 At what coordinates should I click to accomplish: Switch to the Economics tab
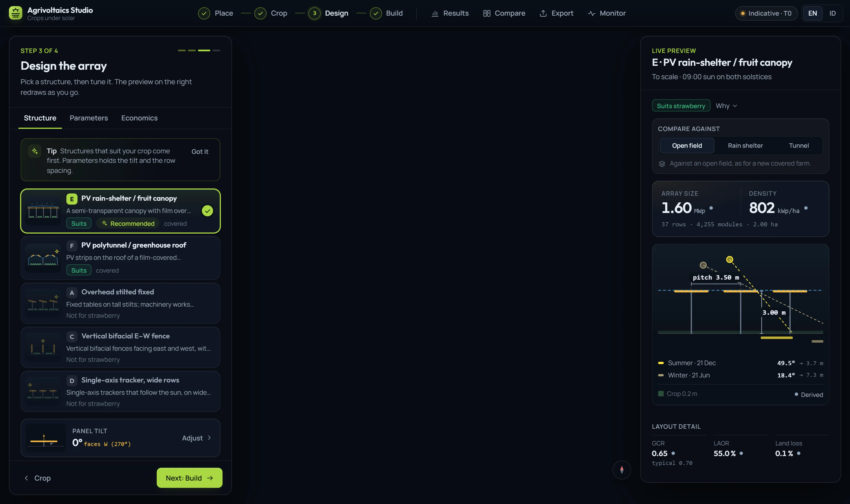point(139,118)
